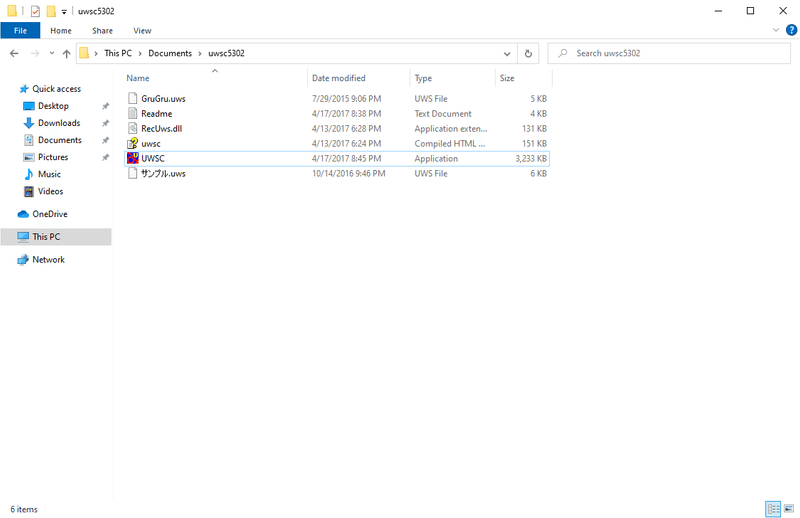
Task: Select This PC in the navigation pane
Action: coord(56,237)
